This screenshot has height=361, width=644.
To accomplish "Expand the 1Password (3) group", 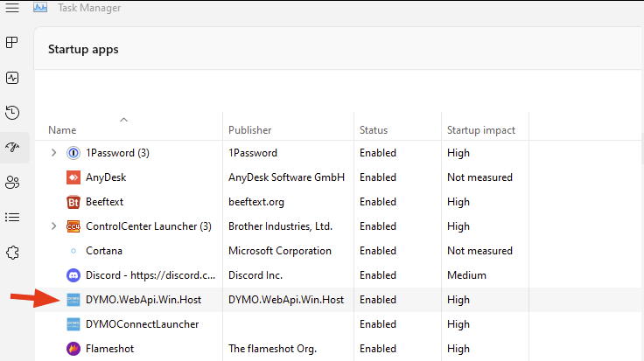I will pyautogui.click(x=53, y=153).
